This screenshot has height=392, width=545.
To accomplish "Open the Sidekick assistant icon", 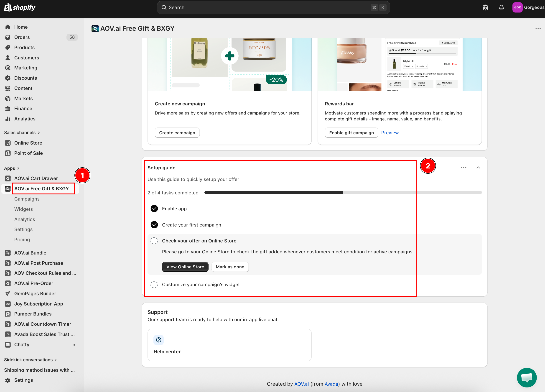I will click(x=485, y=8).
